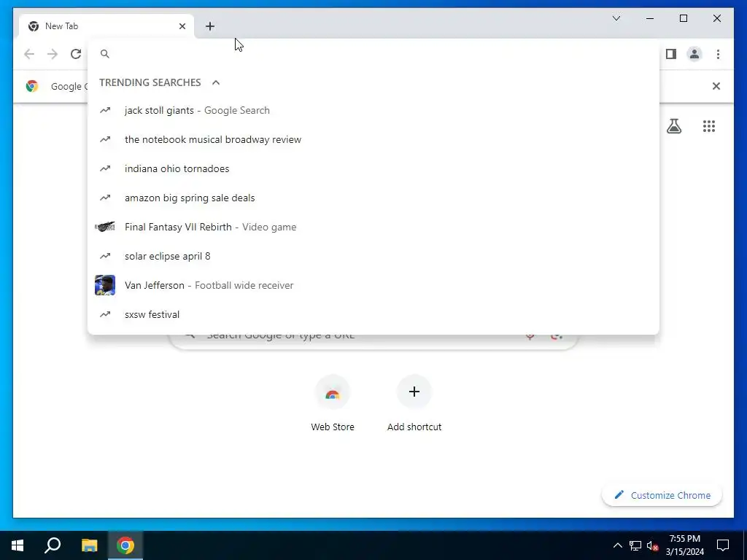Click the muted volume tray icon

653,545
